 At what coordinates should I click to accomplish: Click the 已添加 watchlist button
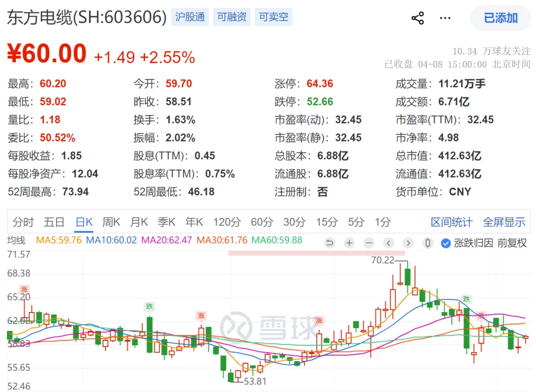pyautogui.click(x=501, y=18)
